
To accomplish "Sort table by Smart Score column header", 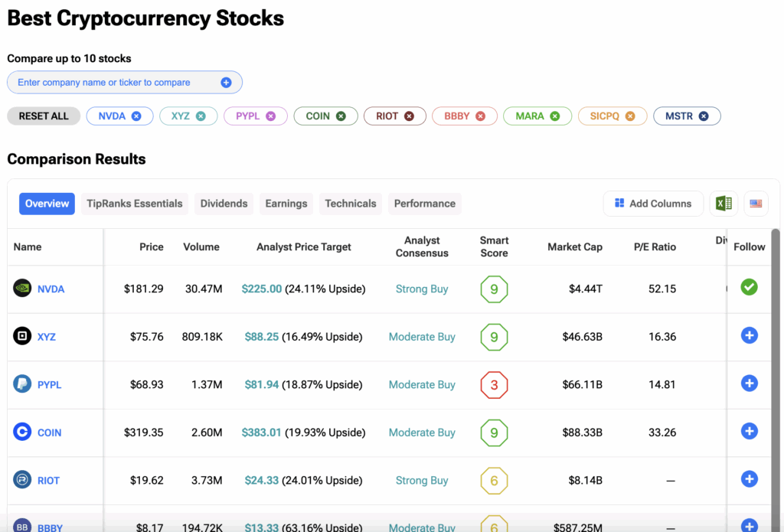I will click(x=494, y=246).
